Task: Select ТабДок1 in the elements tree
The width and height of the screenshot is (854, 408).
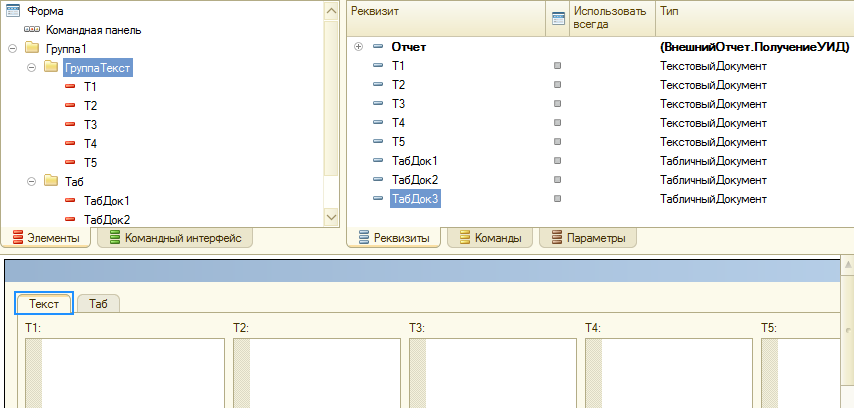Action: 107,200
